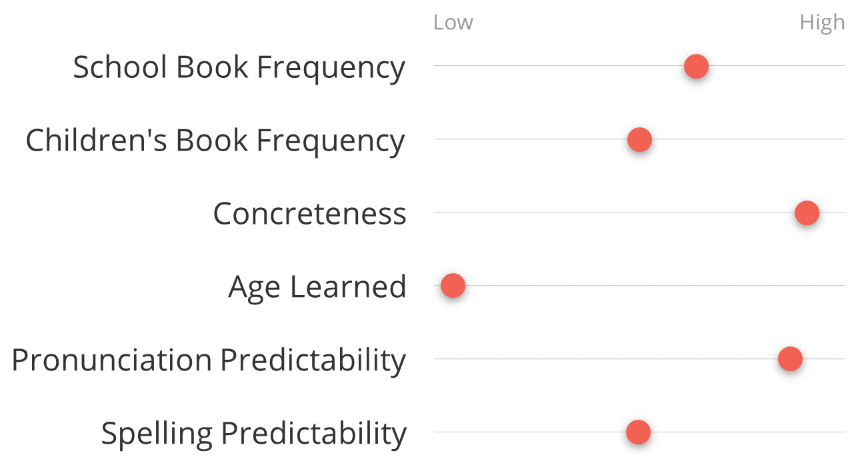This screenshot has width=868, height=473.
Task: Click the Pronunciation Predictability track line
Action: coord(600,359)
